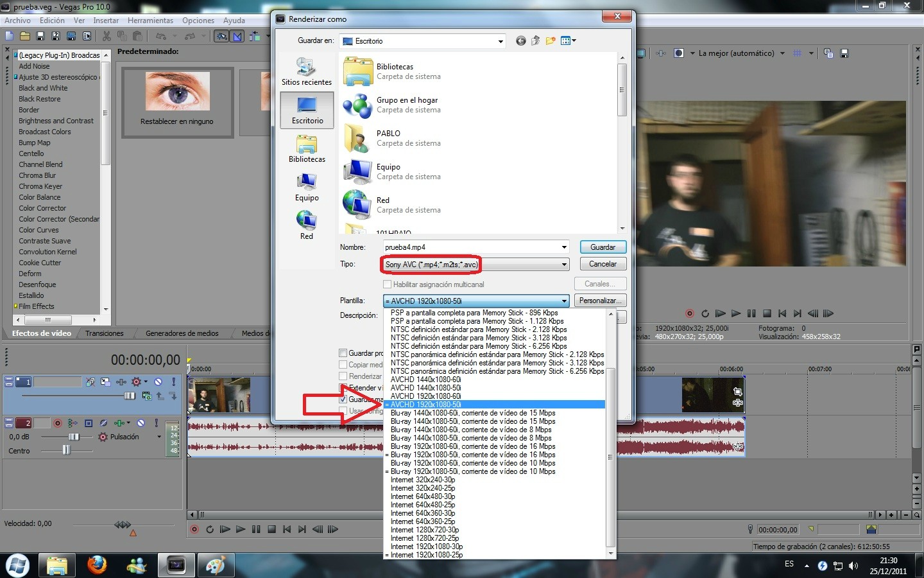This screenshot has width=924, height=578.
Task: Choose Internet 1280x720-30p template
Action: pyautogui.click(x=425, y=530)
